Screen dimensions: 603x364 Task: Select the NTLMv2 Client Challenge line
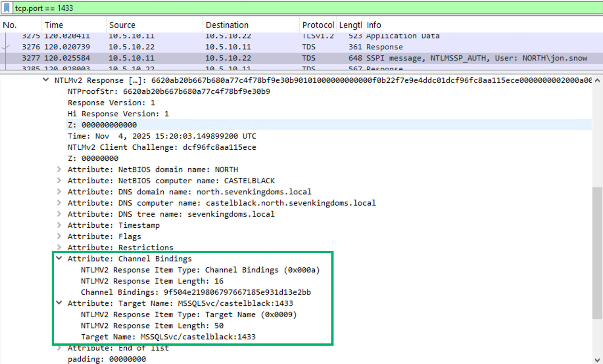[x=162, y=147]
